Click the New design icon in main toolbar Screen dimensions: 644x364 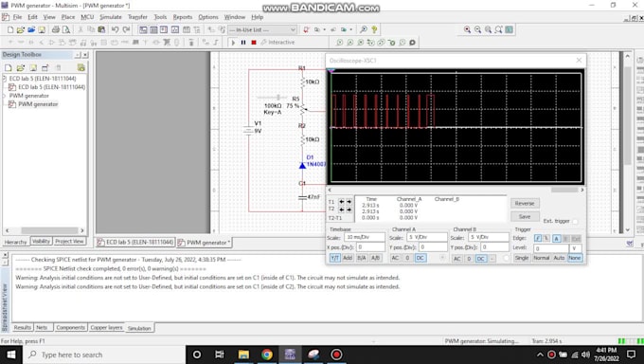point(10,29)
